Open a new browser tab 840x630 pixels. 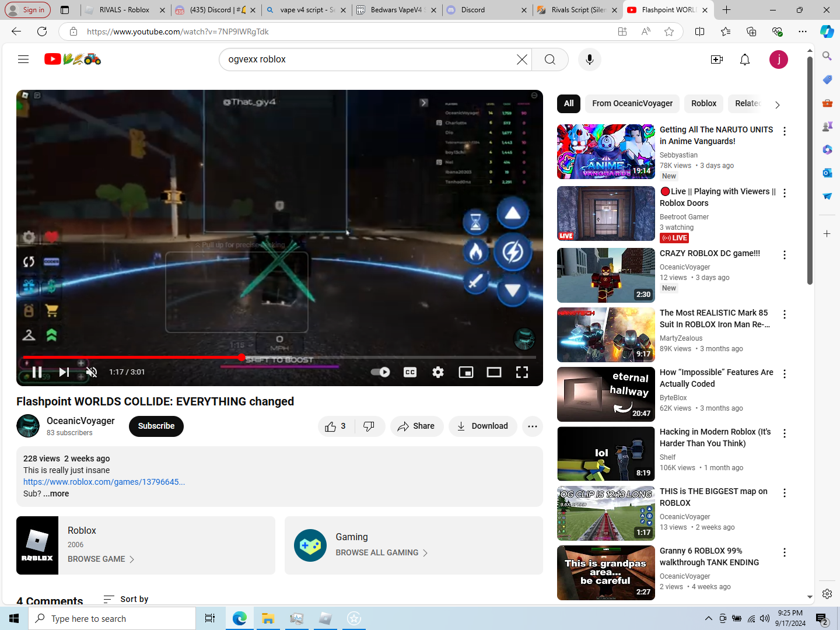726,10
